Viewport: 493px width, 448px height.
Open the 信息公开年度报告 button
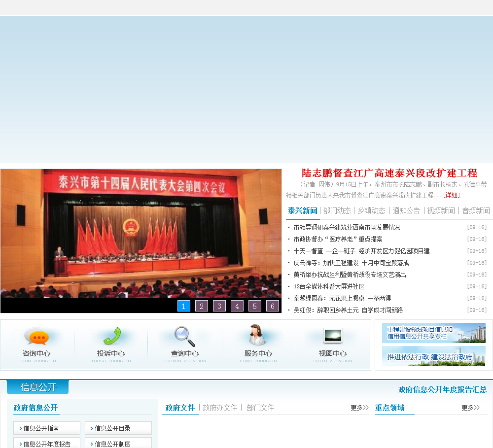[x=47, y=443]
